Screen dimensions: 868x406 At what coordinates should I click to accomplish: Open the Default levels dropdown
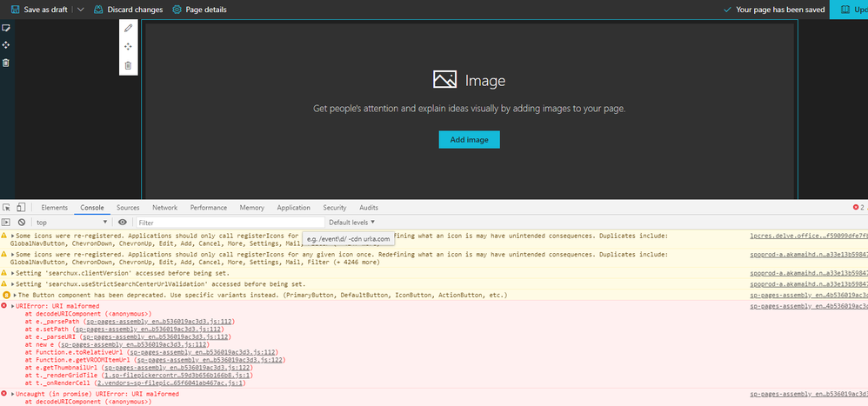click(x=352, y=223)
